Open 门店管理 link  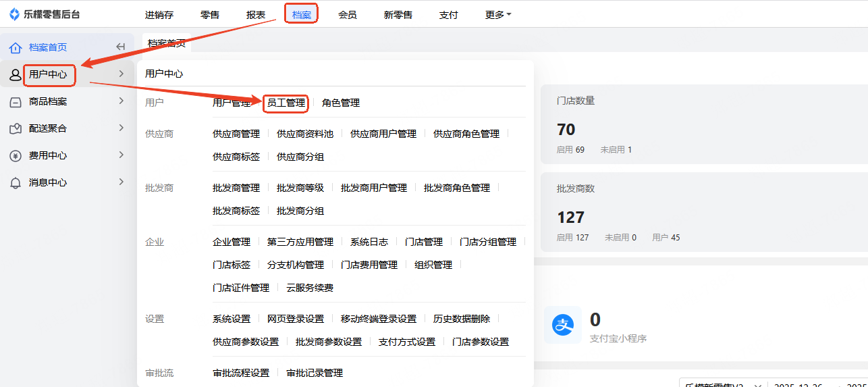(424, 242)
